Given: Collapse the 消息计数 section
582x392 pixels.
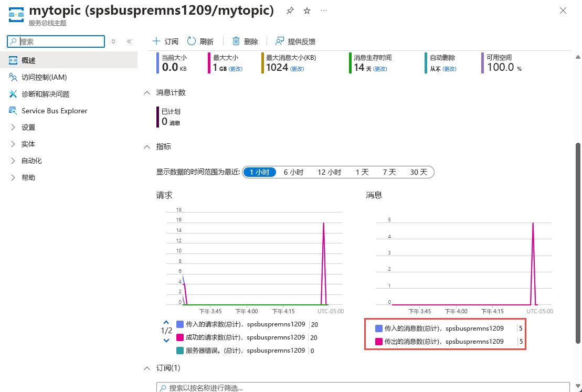Looking at the screenshot, I should coord(147,93).
